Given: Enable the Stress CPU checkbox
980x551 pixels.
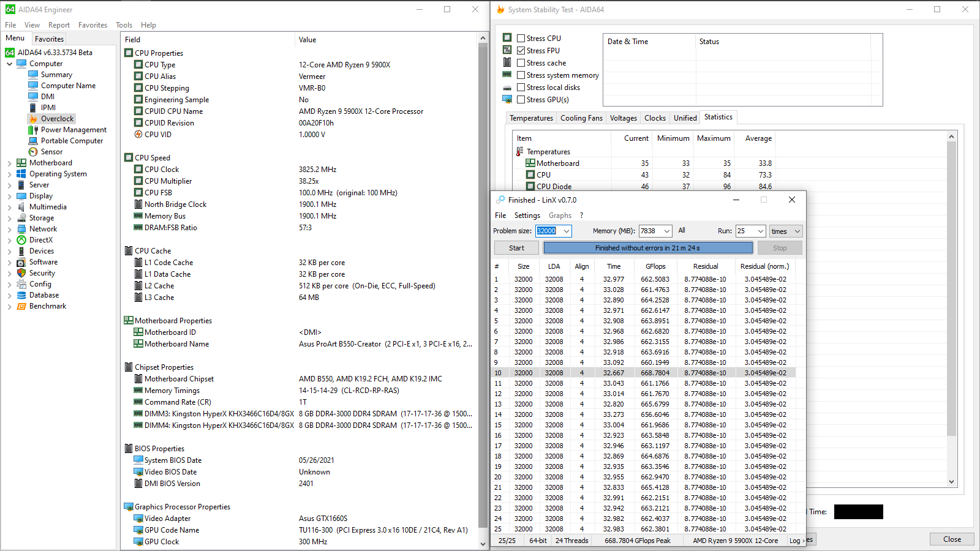Looking at the screenshot, I should (x=521, y=38).
